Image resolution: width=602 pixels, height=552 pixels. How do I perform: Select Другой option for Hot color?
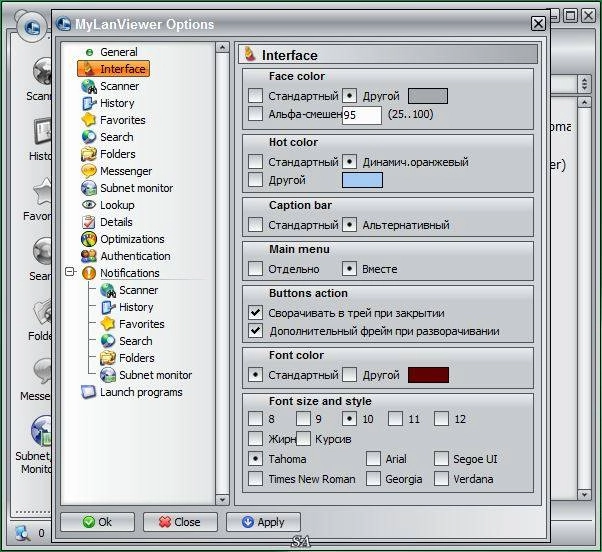[x=255, y=179]
